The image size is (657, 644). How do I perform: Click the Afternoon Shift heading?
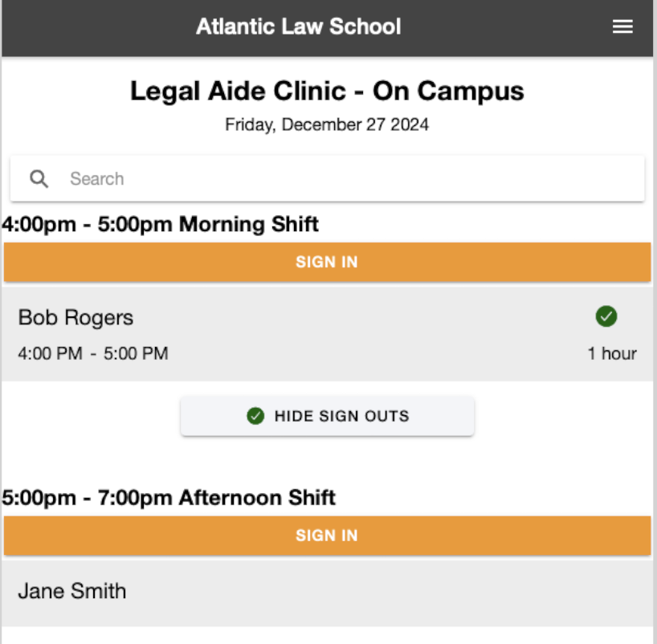169,498
